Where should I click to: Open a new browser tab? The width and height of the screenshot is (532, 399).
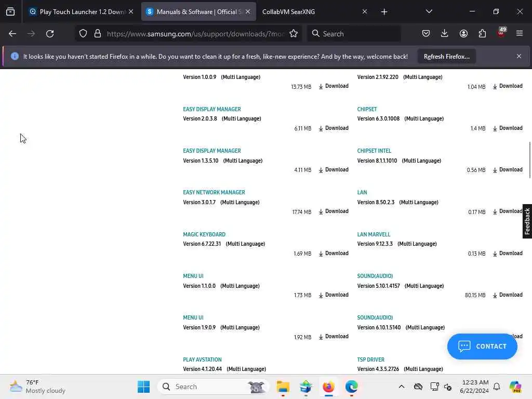tap(384, 12)
